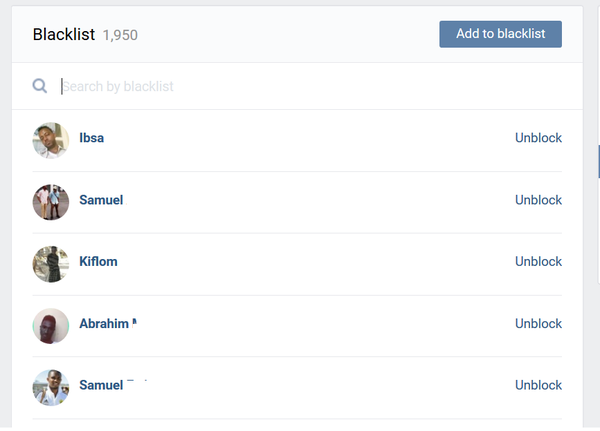Viewport: 600px width, 431px height.
Task: Open Ibsa's profile name link
Action: point(91,138)
